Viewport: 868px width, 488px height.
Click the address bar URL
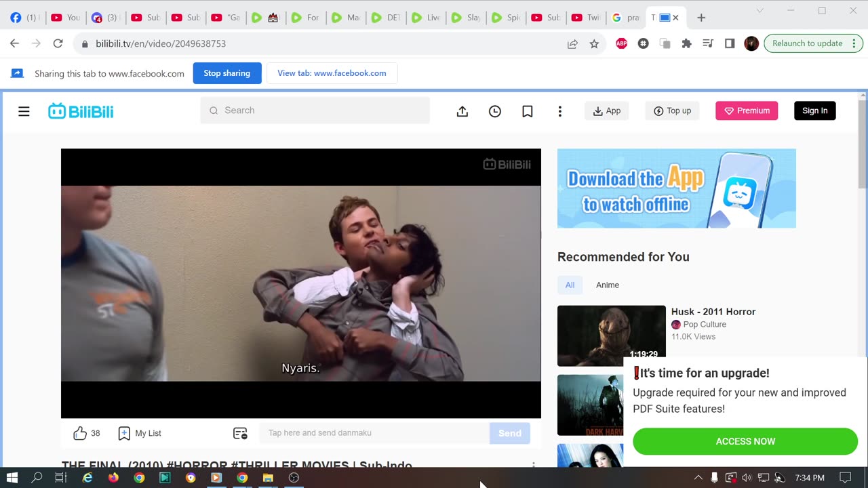click(161, 43)
